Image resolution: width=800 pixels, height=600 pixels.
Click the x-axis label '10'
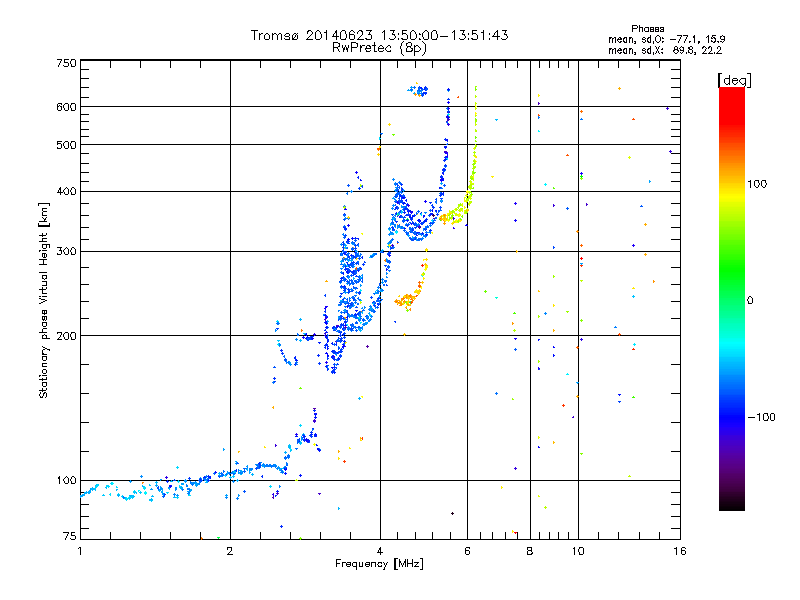pyautogui.click(x=578, y=551)
